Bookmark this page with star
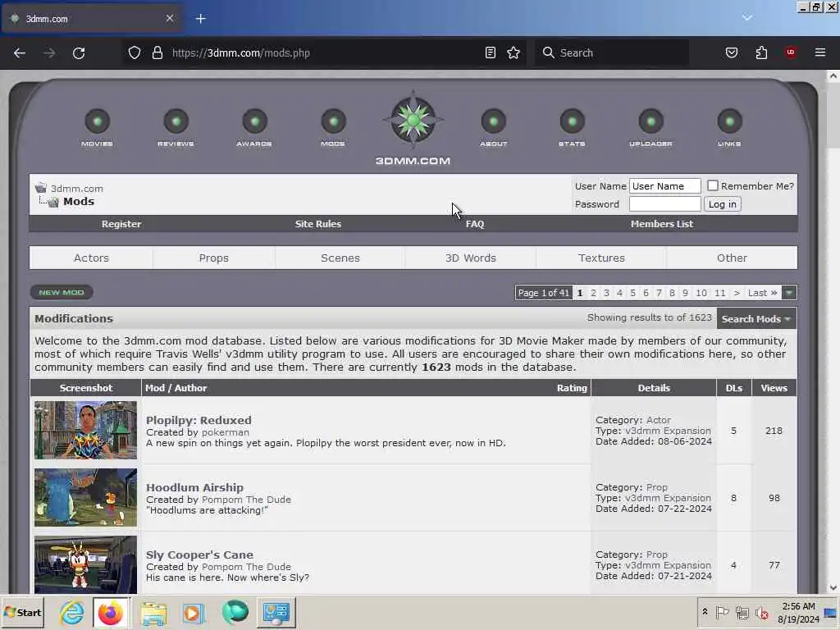Viewport: 840px width, 630px height. pyautogui.click(x=514, y=52)
